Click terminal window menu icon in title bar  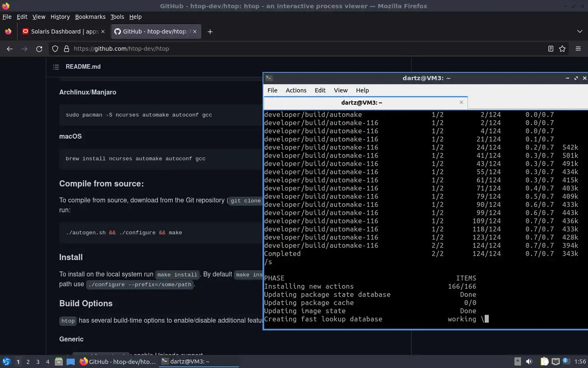[269, 78]
